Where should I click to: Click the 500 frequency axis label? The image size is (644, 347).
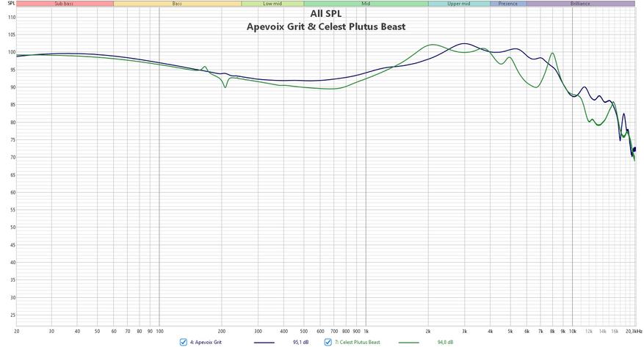click(304, 331)
